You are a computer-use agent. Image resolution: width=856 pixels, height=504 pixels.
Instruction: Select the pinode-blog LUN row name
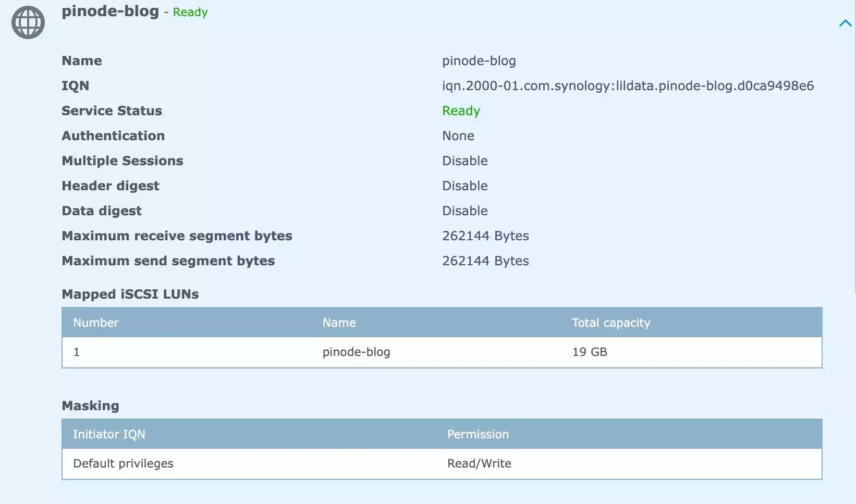[356, 352]
